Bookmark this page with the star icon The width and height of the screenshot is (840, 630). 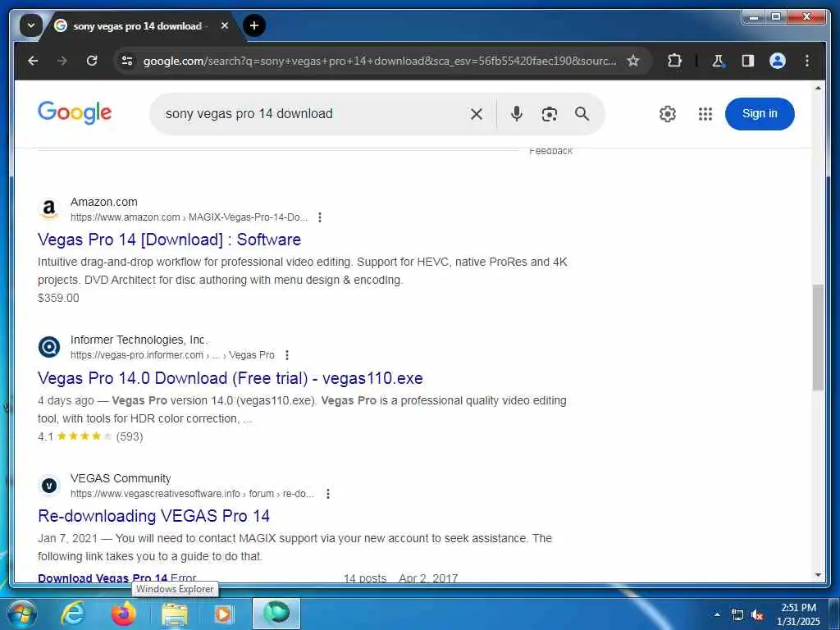pyautogui.click(x=633, y=61)
